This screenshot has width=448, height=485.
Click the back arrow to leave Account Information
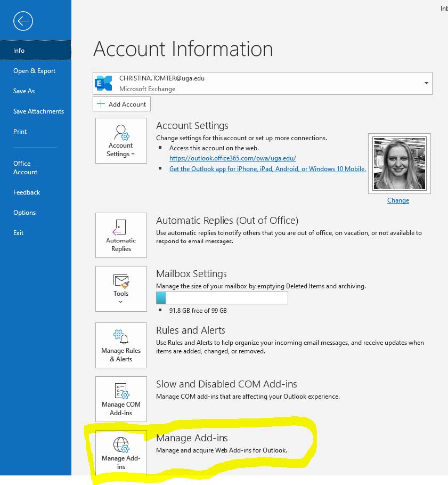click(x=22, y=21)
